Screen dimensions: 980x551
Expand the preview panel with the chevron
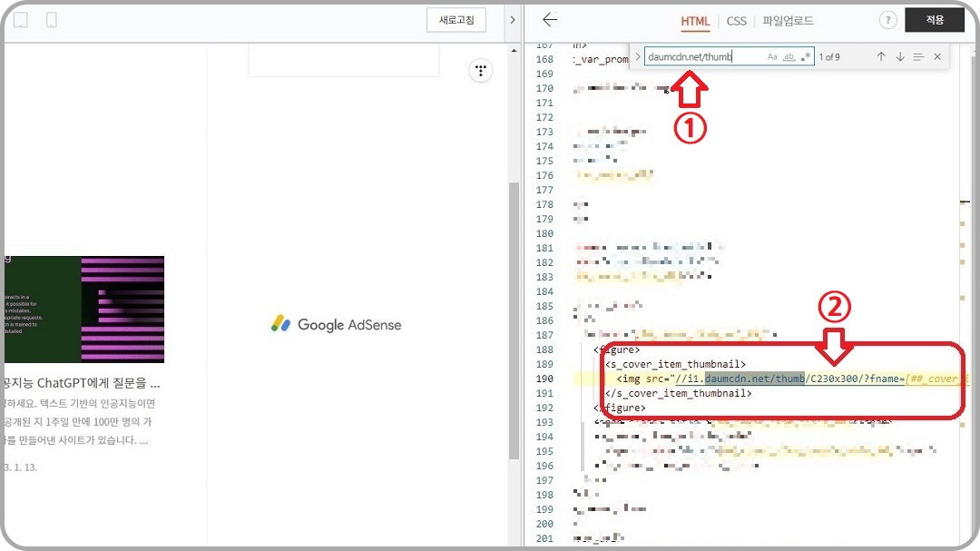tap(513, 20)
